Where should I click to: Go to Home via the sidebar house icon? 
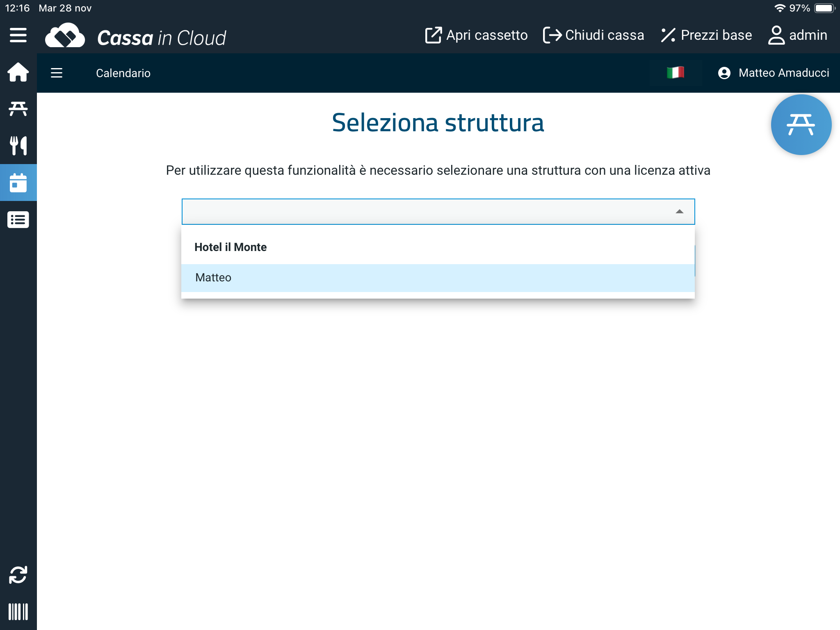(x=18, y=72)
